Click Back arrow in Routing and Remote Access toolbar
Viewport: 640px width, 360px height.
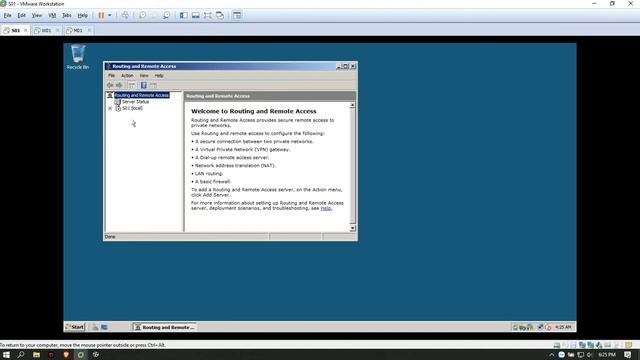pos(110,85)
